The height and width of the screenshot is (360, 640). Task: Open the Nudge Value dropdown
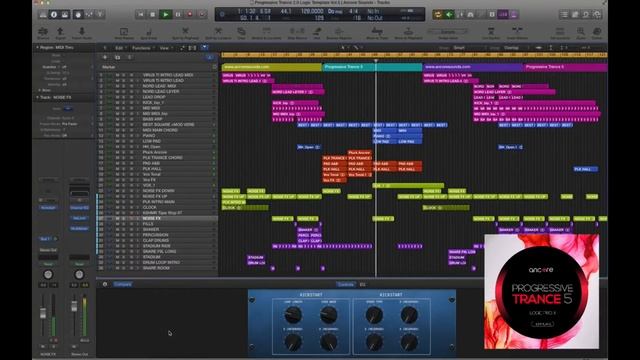448,31
